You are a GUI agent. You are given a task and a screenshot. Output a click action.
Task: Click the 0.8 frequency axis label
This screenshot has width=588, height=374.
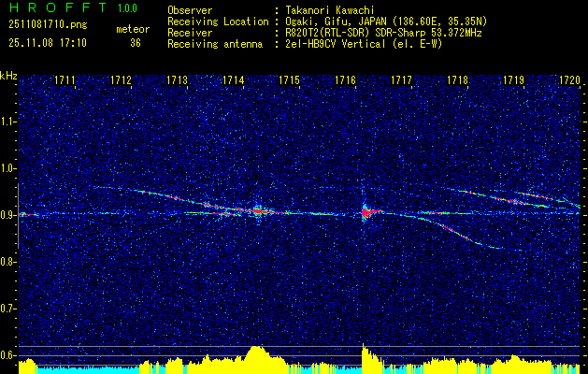[x=7, y=262]
